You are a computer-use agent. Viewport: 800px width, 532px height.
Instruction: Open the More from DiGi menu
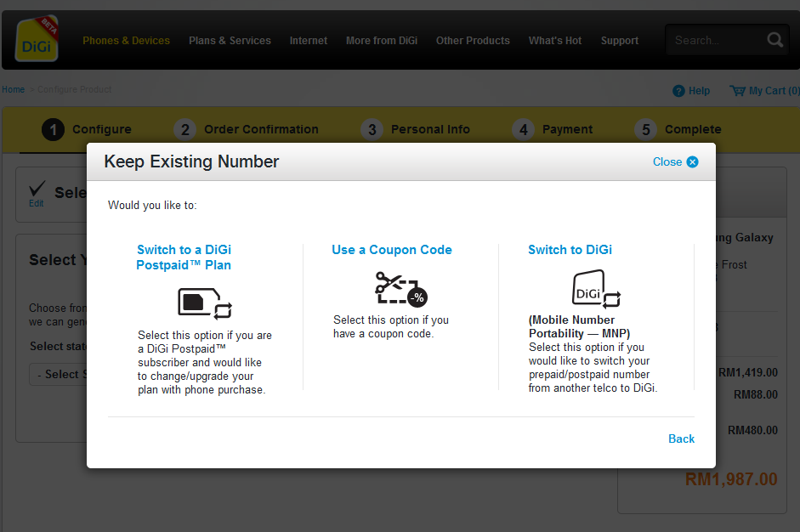tap(381, 41)
